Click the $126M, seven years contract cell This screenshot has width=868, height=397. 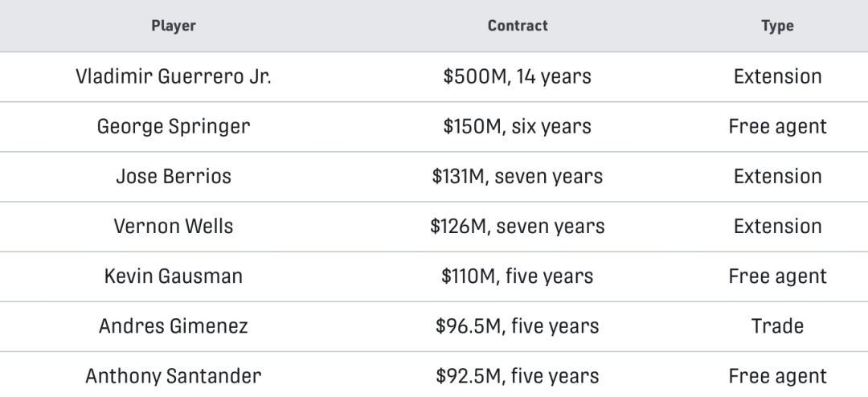(518, 227)
